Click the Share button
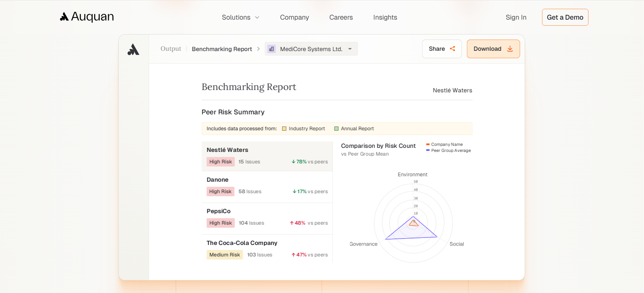This screenshot has height=293, width=644. coord(442,49)
